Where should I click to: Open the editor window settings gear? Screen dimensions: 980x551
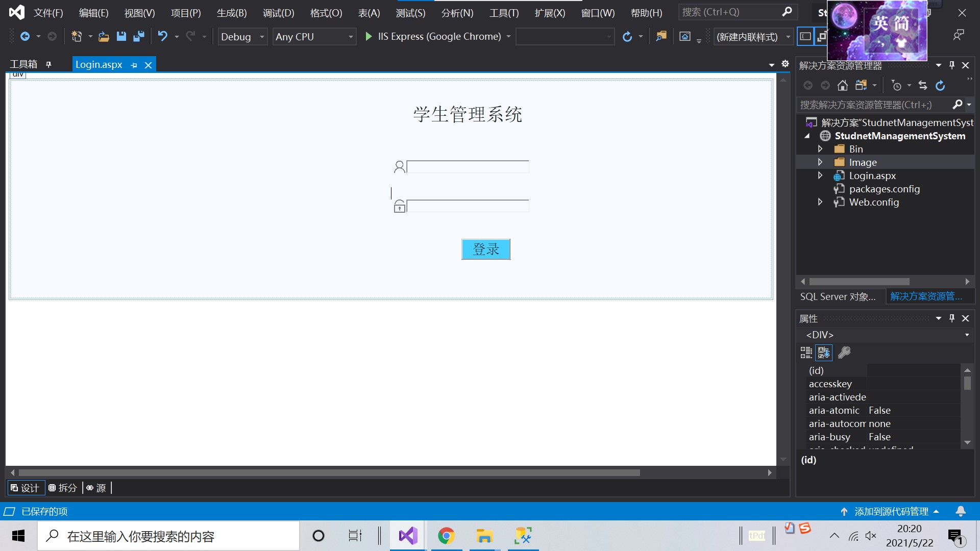tap(785, 64)
